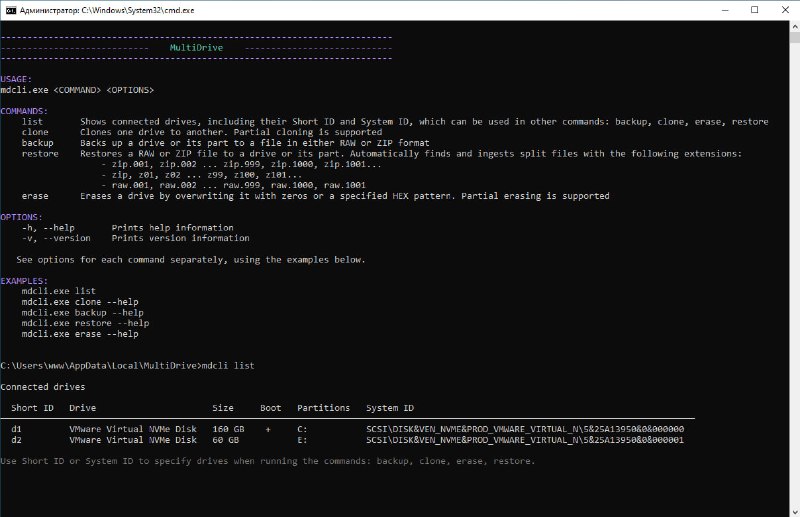Viewport: 800px width, 517px height.
Task: Close the cmd.exe window
Action: point(785,10)
